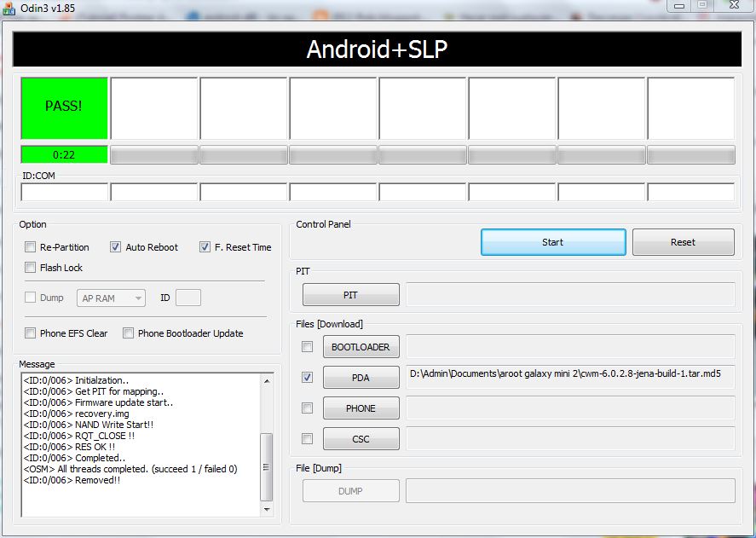Click the DUMP button
The width and height of the screenshot is (756, 538).
pos(351,491)
